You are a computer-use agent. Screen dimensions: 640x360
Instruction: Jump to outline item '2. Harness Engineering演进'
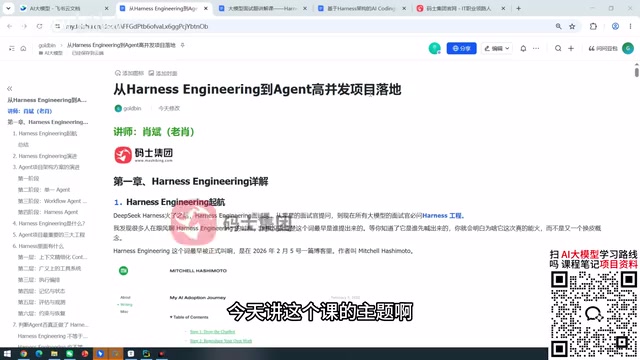pos(45,156)
